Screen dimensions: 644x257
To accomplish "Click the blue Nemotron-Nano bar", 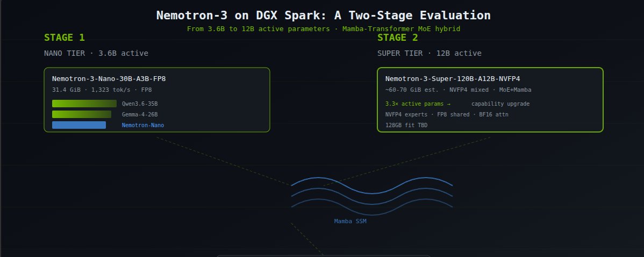I will [79, 125].
